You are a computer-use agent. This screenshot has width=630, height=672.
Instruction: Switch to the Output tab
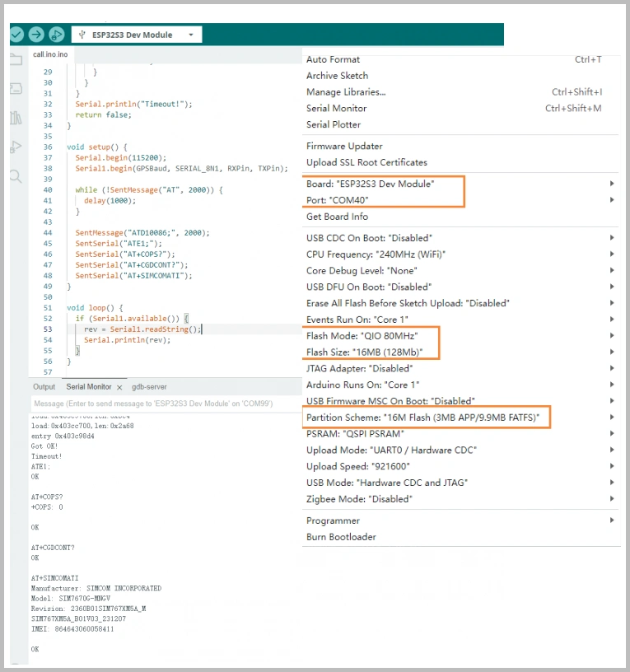point(44,387)
